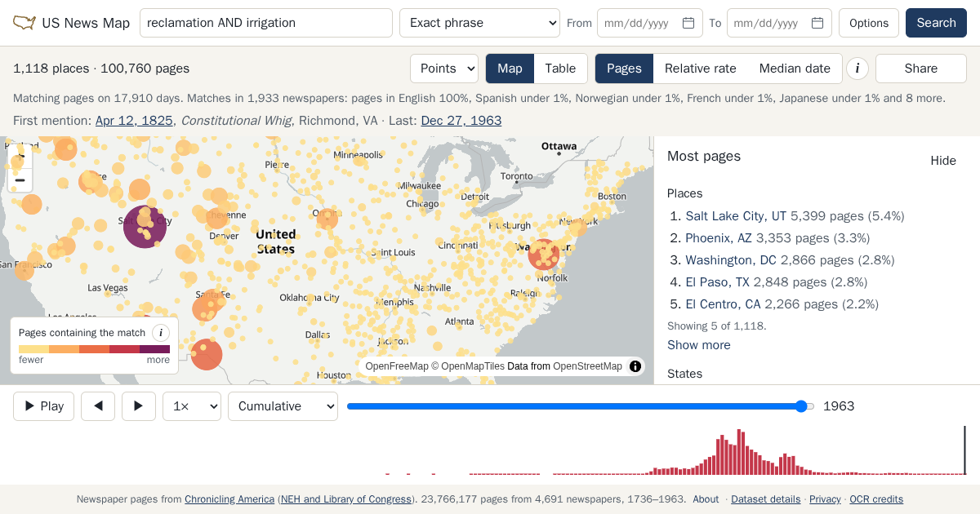Open the To date calendar picker icon

coord(817,23)
